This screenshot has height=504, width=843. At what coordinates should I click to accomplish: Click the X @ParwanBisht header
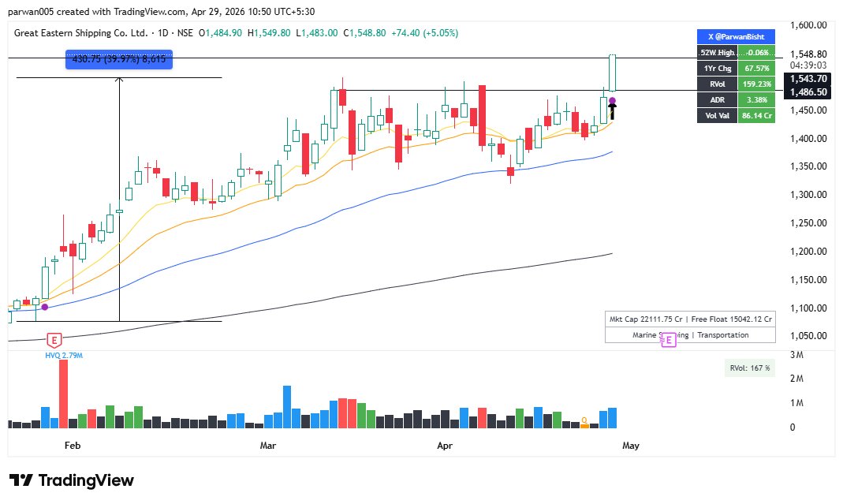coord(736,36)
